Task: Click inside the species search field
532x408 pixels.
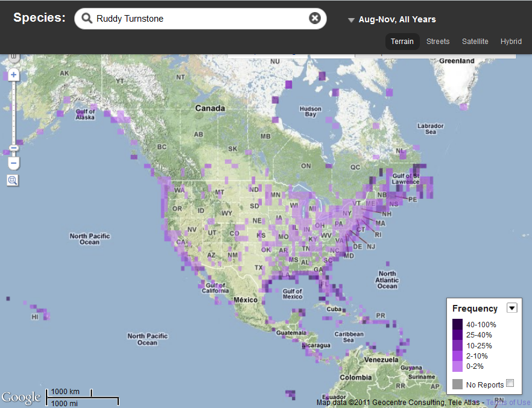Action: (199, 19)
